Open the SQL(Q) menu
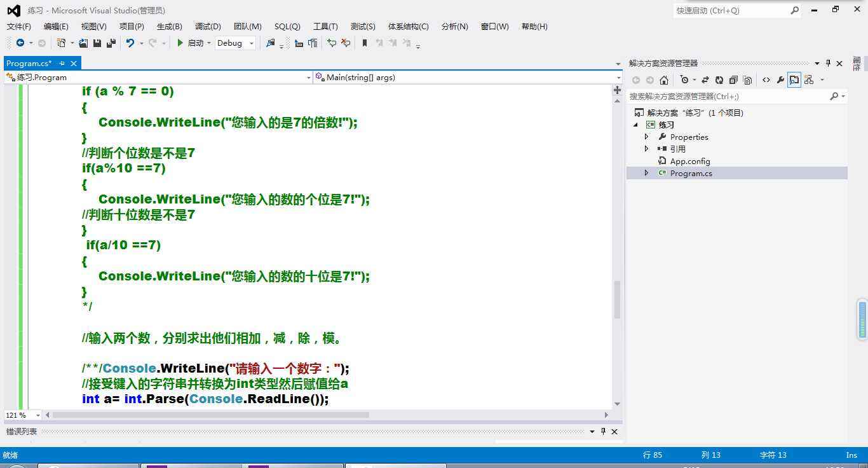868x468 pixels. (287, 27)
